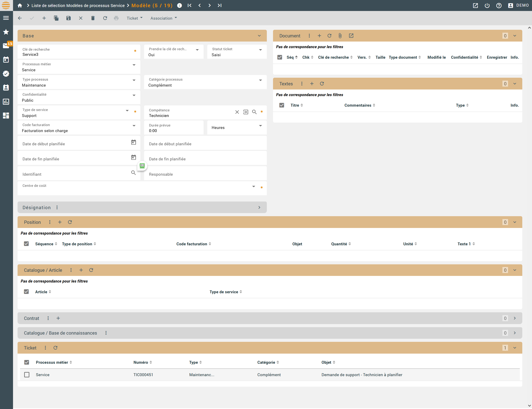
Task: Click the Identifiant input field
Action: [79, 173]
